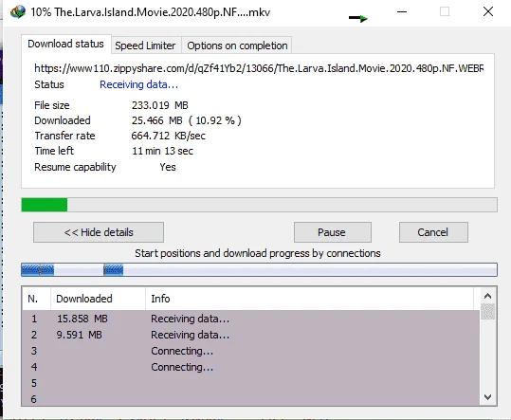511x420 pixels.
Task: Click the green download progress bar
Action: 259,205
